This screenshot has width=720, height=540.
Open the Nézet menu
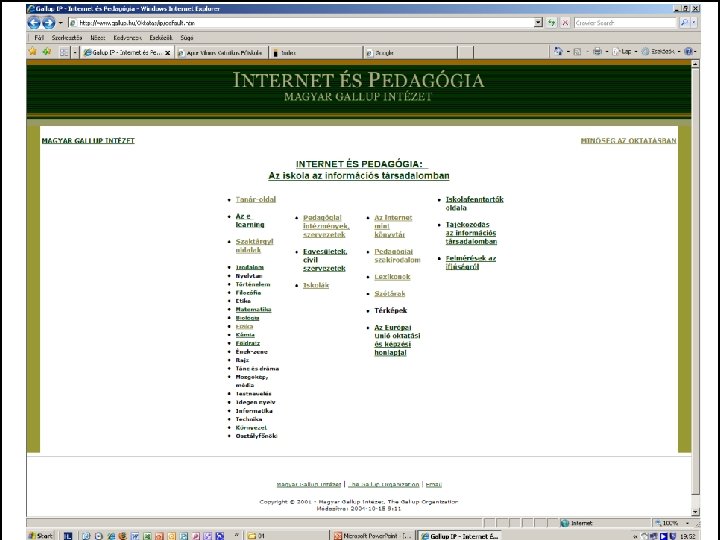pyautogui.click(x=98, y=38)
